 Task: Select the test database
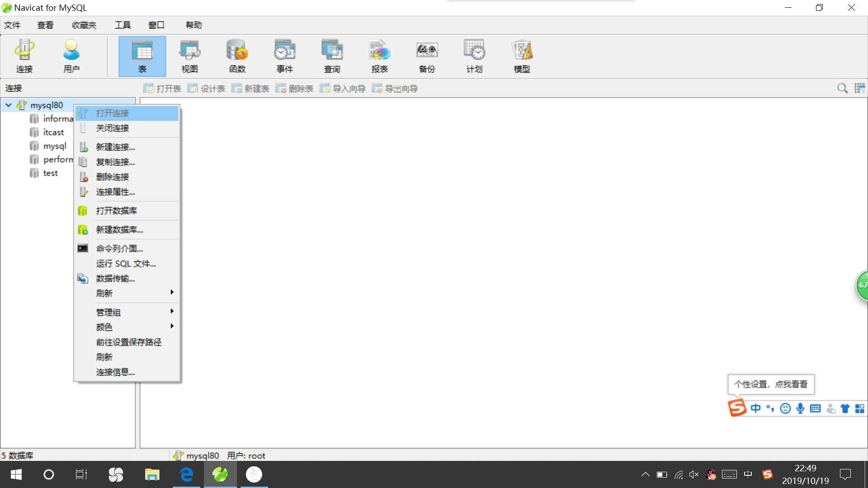point(50,173)
